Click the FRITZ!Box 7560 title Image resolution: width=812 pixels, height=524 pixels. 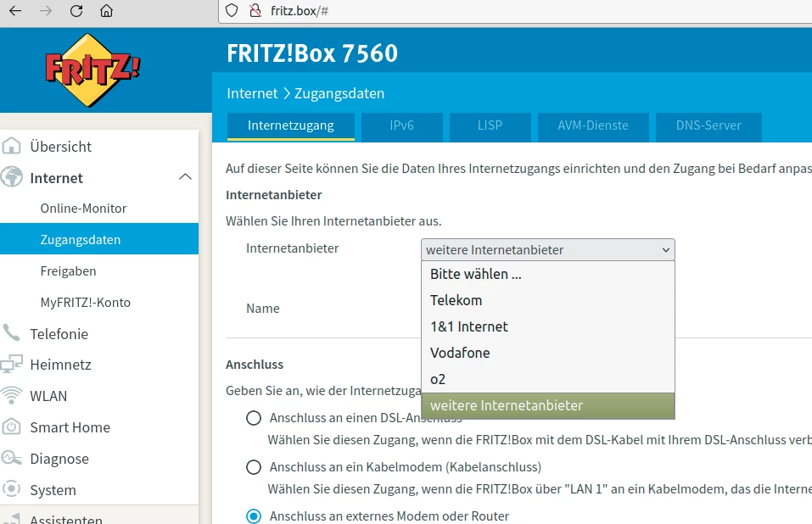tap(312, 53)
